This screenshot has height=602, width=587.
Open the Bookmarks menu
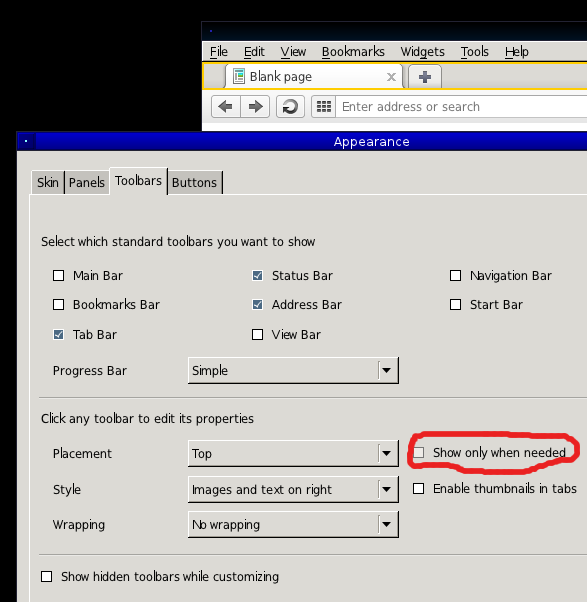[353, 51]
